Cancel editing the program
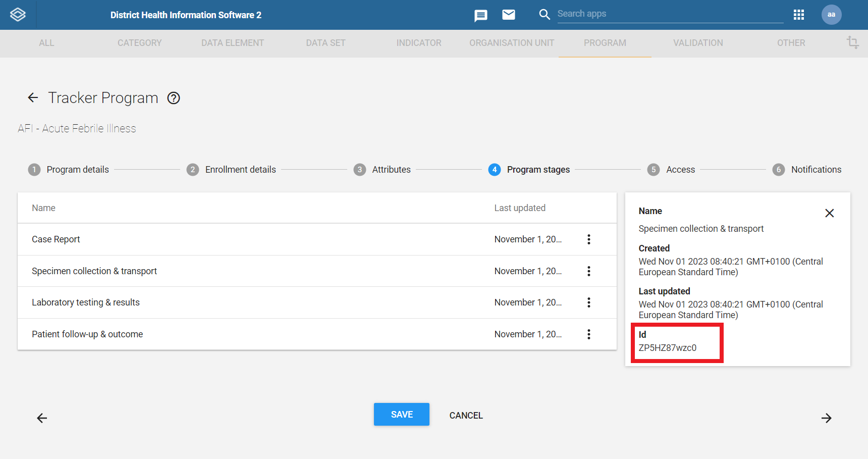The height and width of the screenshot is (459, 868). pyautogui.click(x=466, y=416)
